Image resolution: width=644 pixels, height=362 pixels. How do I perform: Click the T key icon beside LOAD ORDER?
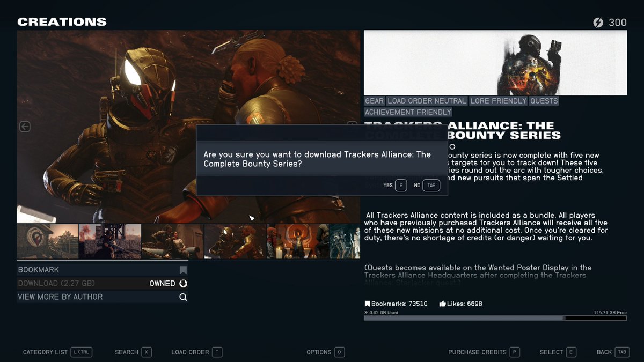(217, 352)
